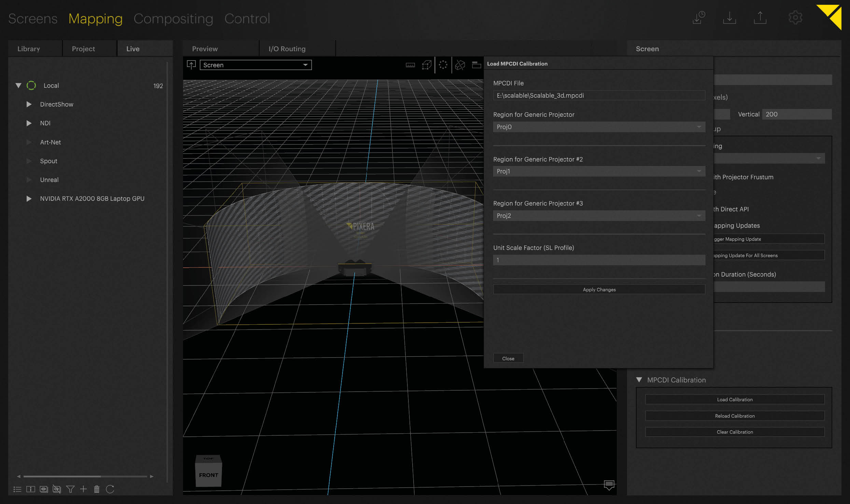
Task: Open the Proj0 region dropdown
Action: [x=599, y=127]
